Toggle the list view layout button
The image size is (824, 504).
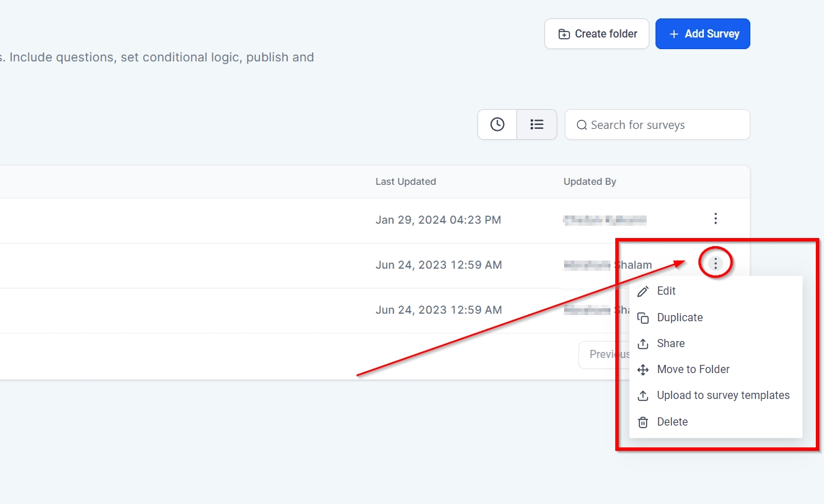[x=537, y=125]
